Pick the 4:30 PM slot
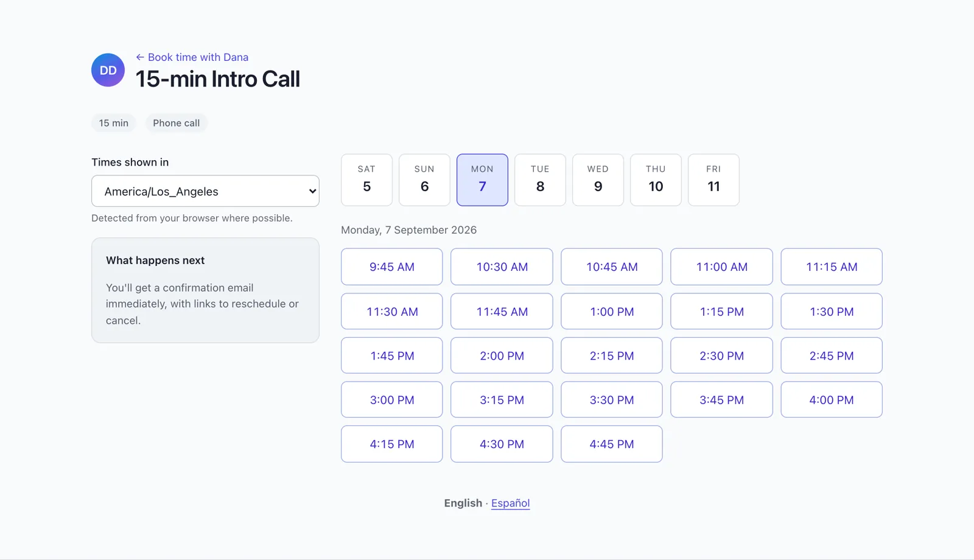Image resolution: width=974 pixels, height=560 pixels. [502, 444]
